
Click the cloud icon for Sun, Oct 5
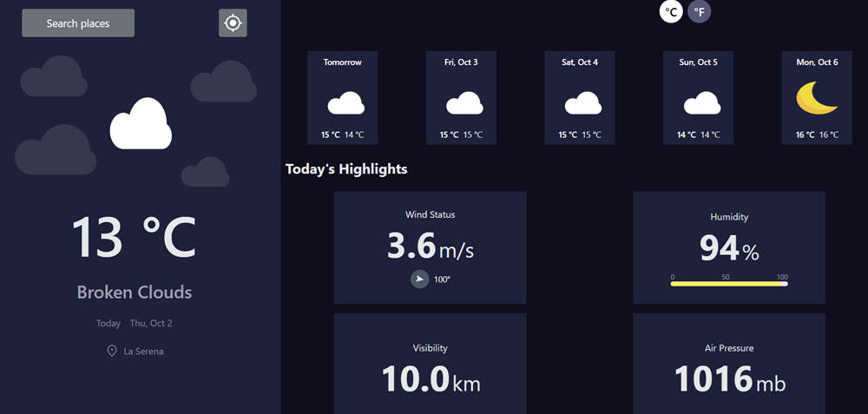coord(701,104)
